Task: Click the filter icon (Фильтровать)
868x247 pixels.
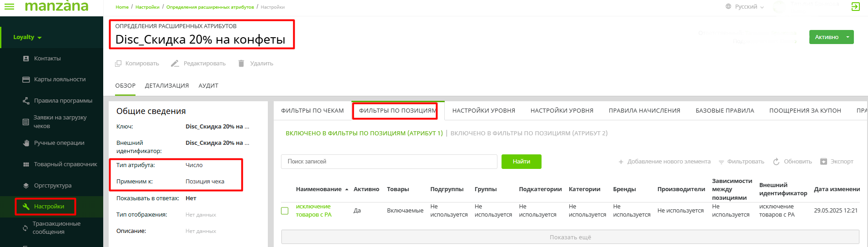Action: tap(721, 162)
